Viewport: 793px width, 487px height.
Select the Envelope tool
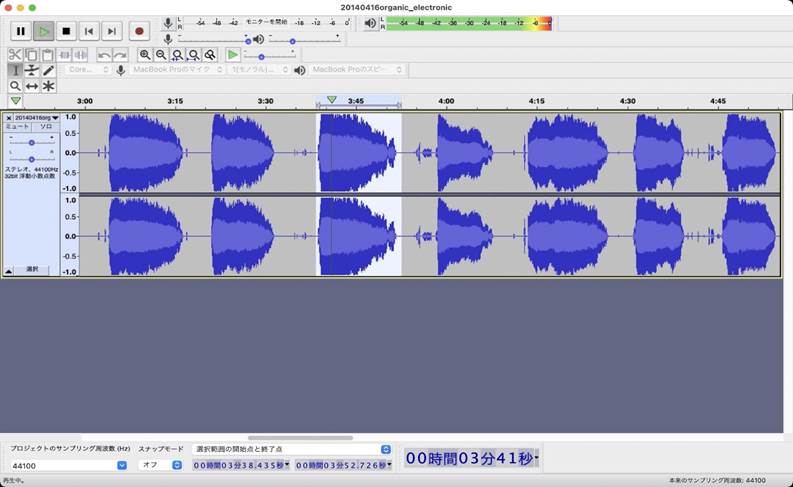tap(32, 70)
